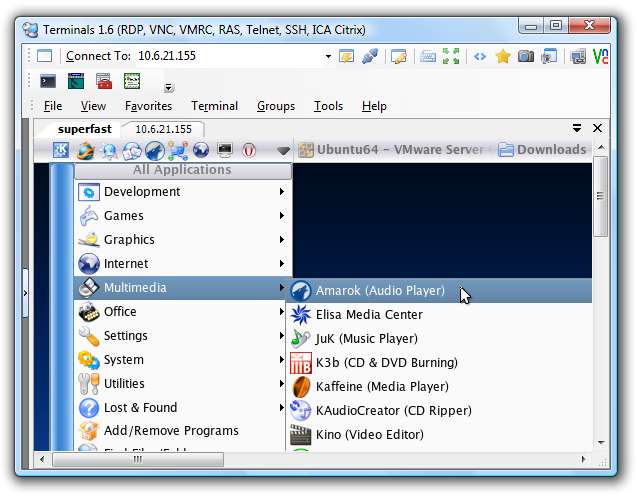Click the full-screen green arrows icon
The height and width of the screenshot is (496, 637).
tap(451, 56)
